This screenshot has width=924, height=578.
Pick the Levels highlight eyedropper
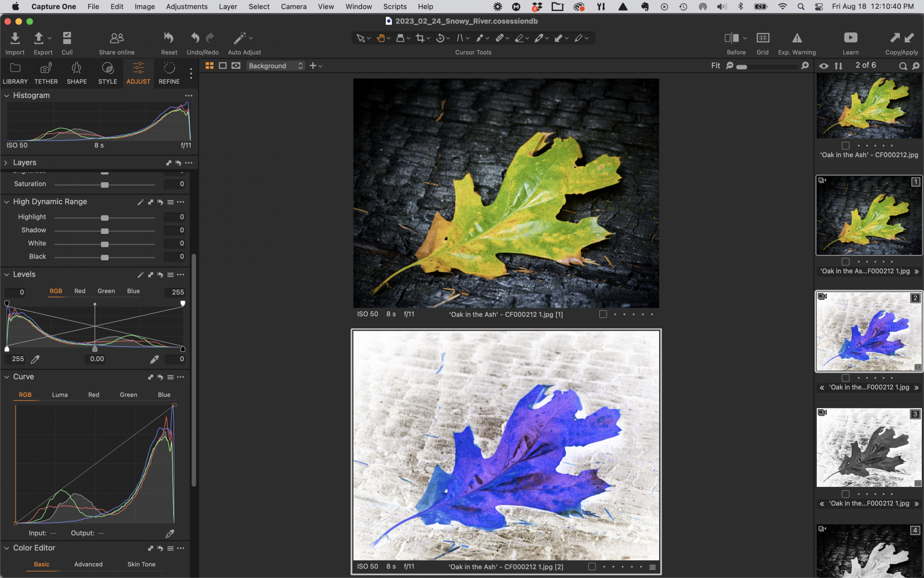(x=154, y=359)
